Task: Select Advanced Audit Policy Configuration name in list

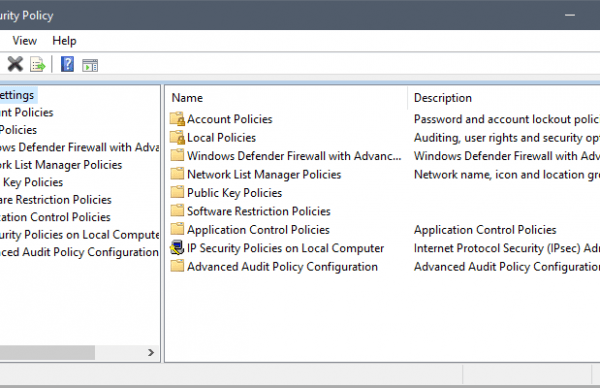Action: (282, 266)
